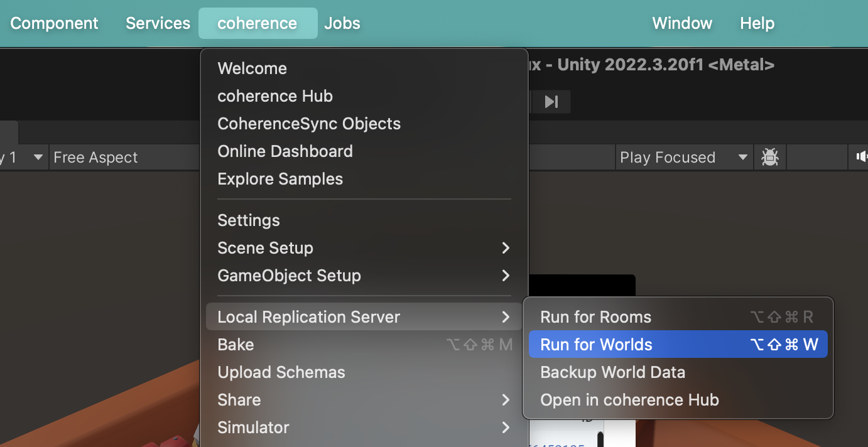Select Upload Schemas
The height and width of the screenshot is (447, 868).
tap(281, 372)
